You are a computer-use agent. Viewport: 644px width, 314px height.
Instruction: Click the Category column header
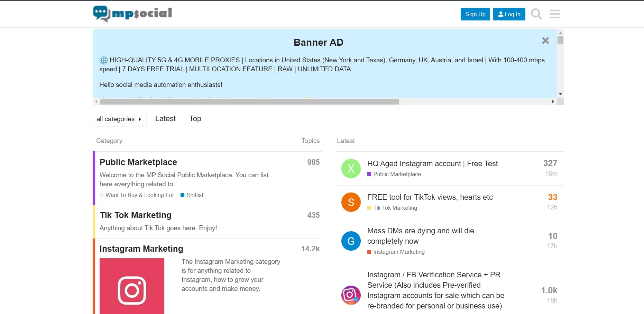pos(109,141)
